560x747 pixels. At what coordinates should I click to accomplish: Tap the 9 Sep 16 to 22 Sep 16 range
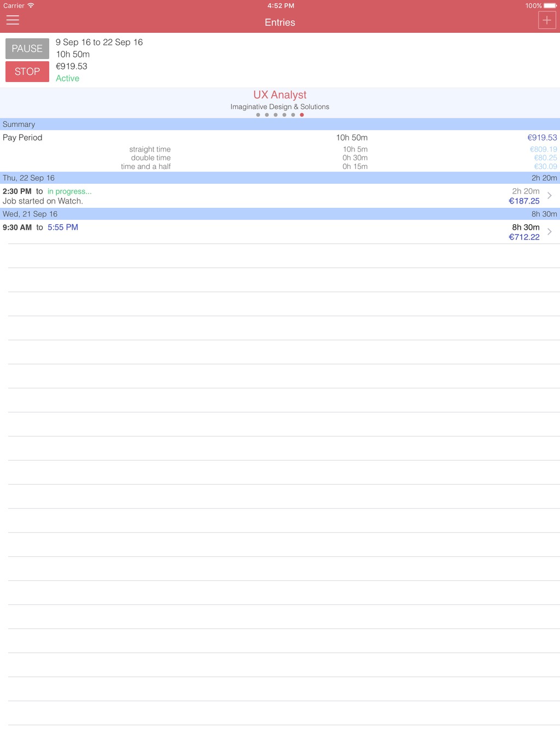99,42
